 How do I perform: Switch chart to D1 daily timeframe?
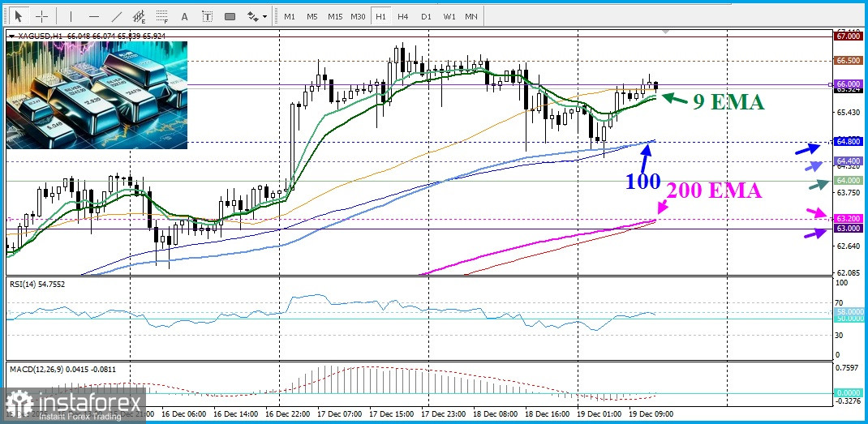(x=426, y=16)
